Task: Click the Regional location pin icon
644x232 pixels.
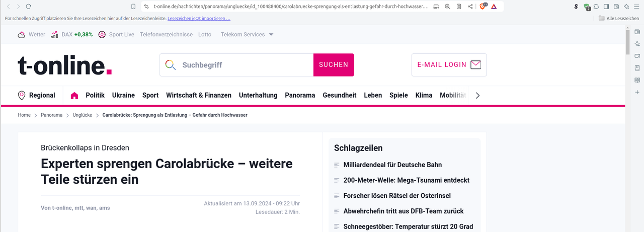Action: 22,95
